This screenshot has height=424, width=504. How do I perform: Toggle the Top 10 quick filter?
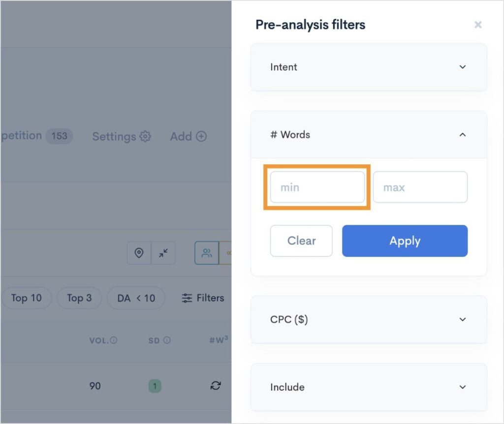pyautogui.click(x=27, y=298)
